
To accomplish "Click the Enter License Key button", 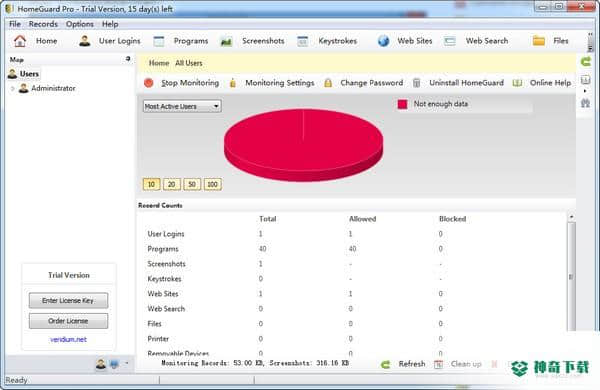I will 68,300.
